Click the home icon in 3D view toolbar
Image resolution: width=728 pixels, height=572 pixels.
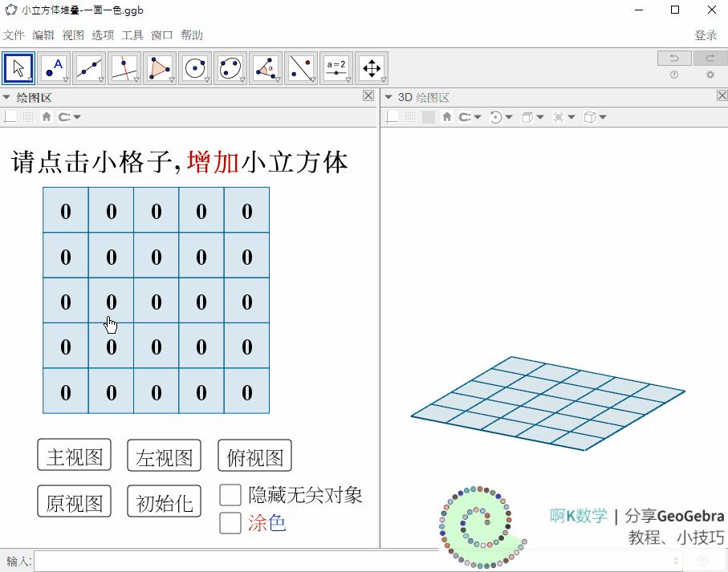pos(447,116)
